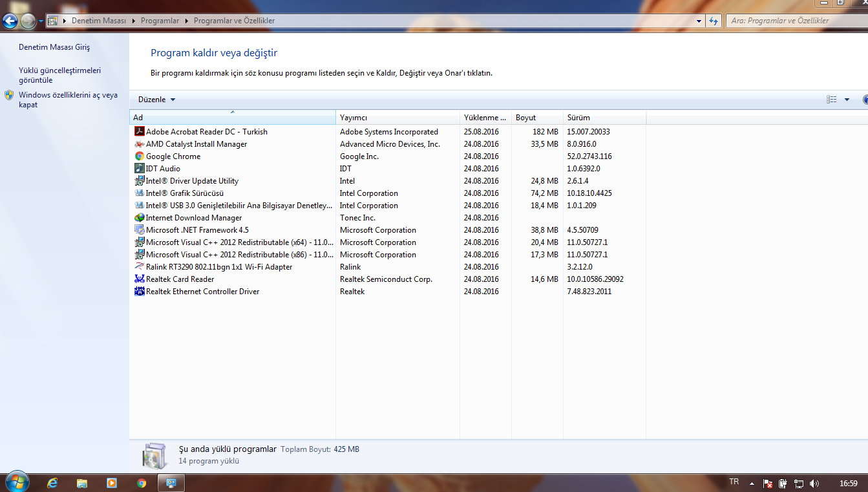Open the Start menu orb
Screen dimensions: 868x492
(x=16, y=482)
